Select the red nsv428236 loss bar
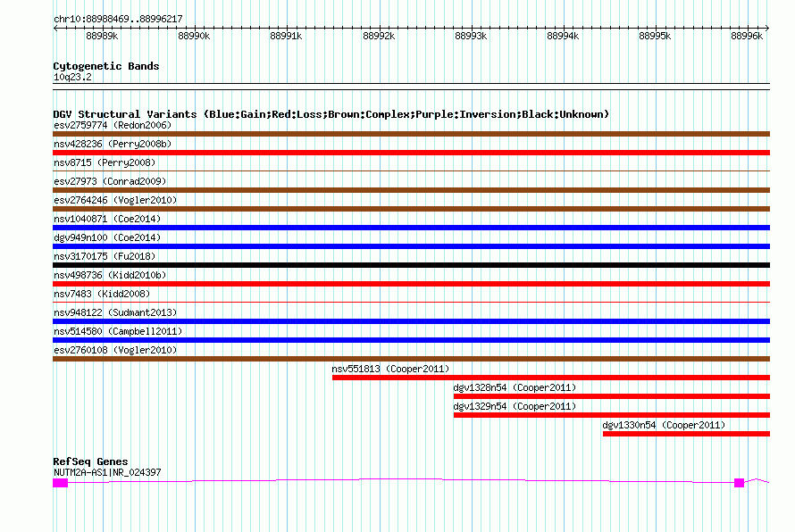This screenshot has height=532, width=795. coord(411,153)
